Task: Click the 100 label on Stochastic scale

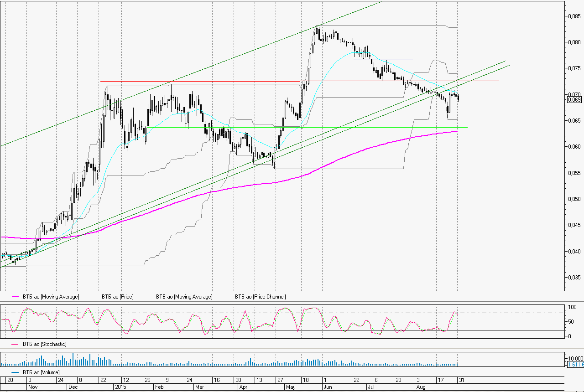Action: point(570,307)
